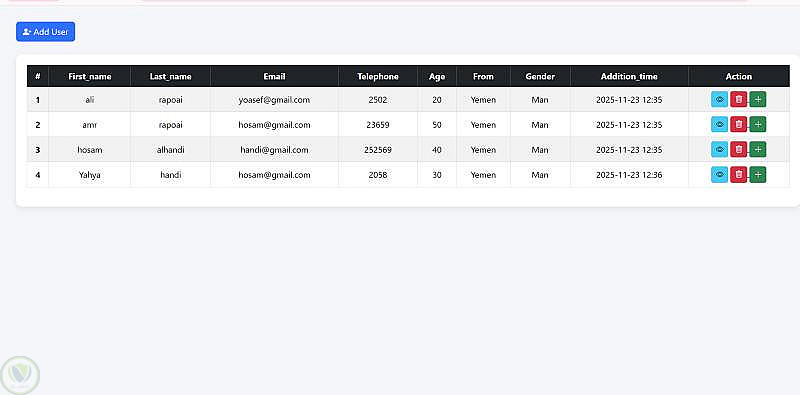
Task: Click the Last_name column header
Action: click(x=170, y=77)
